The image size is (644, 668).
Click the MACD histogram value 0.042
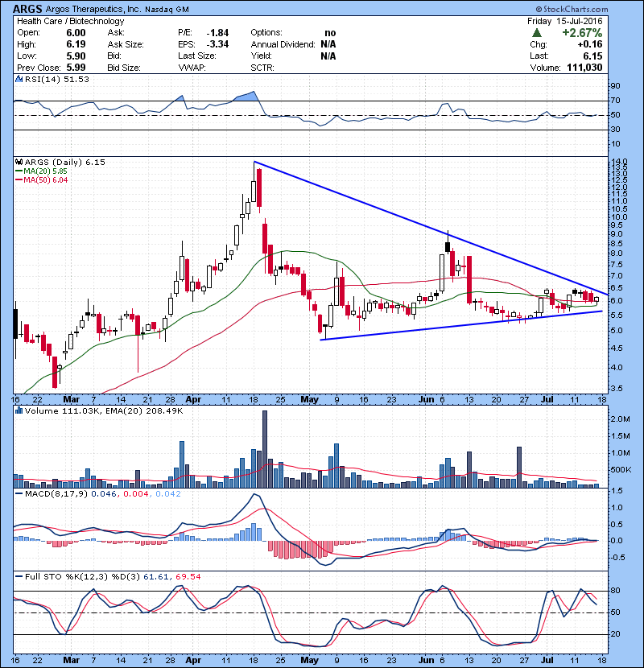(168, 494)
